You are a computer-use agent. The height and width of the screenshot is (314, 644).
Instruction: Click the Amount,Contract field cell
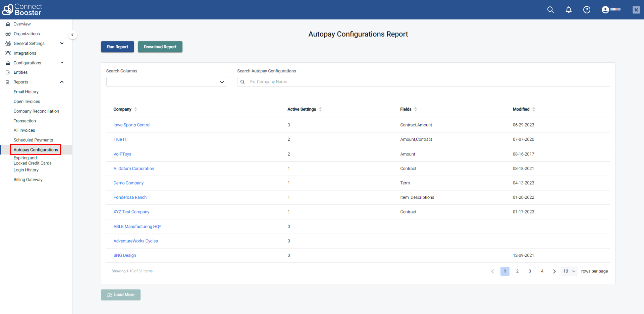coord(416,139)
